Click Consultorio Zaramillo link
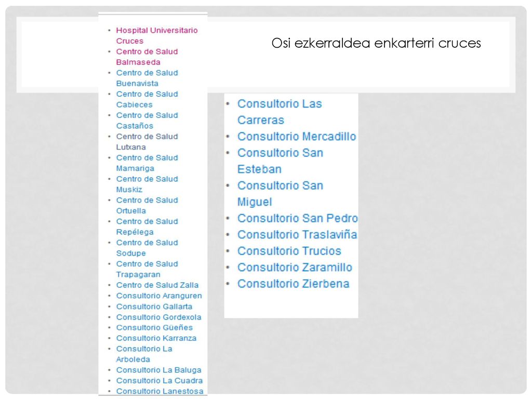 (295, 267)
